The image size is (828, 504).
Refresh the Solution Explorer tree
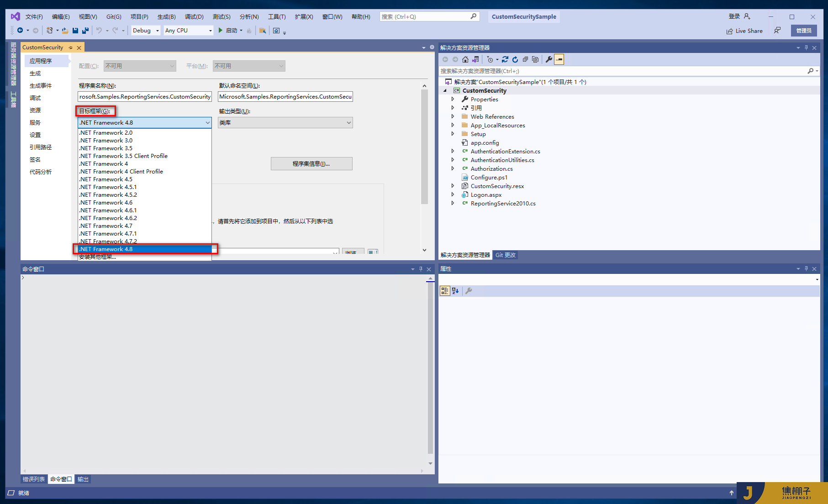point(515,59)
